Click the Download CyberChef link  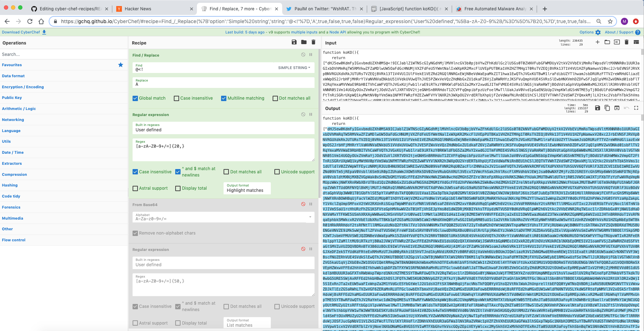point(21,32)
